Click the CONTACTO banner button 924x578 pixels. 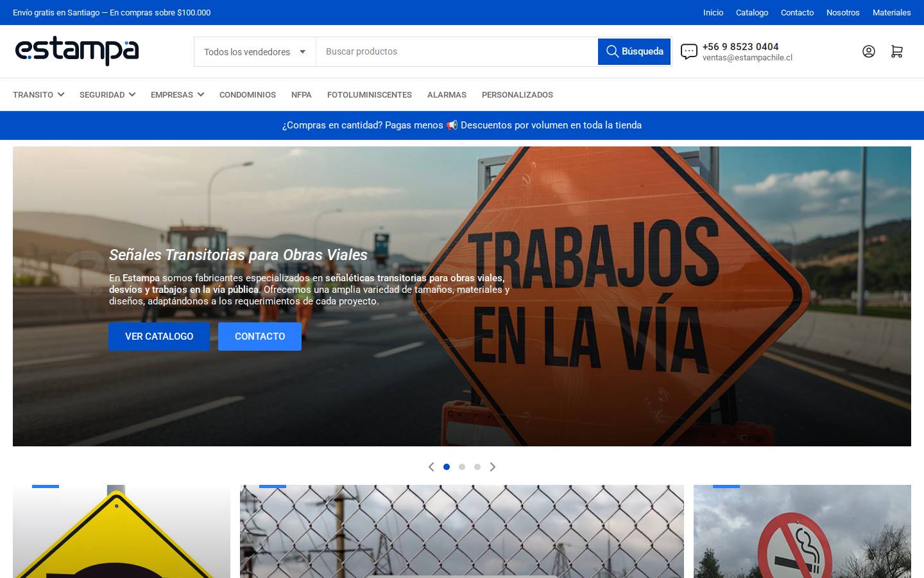point(260,337)
